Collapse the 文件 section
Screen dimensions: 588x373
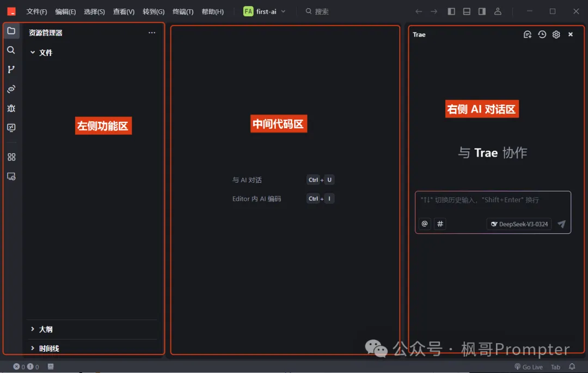(x=41, y=53)
